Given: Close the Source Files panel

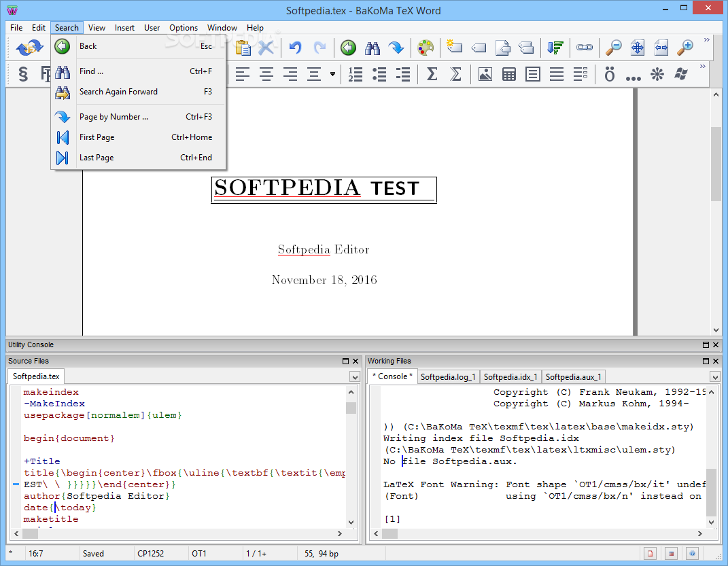Looking at the screenshot, I should pyautogui.click(x=356, y=361).
